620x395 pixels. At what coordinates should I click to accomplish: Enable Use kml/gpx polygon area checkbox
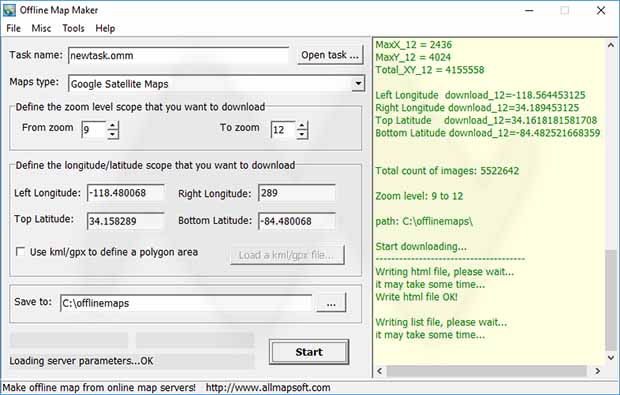click(20, 252)
